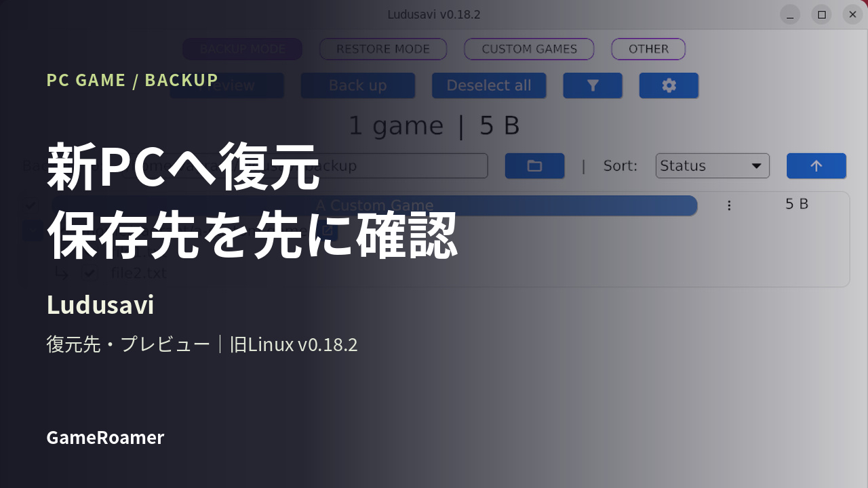Open the game list filter options

tap(593, 85)
